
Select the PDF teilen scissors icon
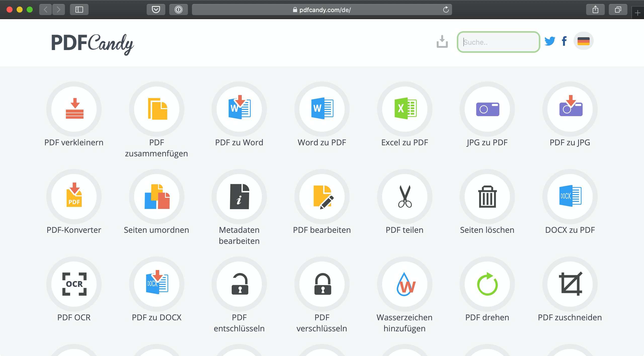pos(405,197)
